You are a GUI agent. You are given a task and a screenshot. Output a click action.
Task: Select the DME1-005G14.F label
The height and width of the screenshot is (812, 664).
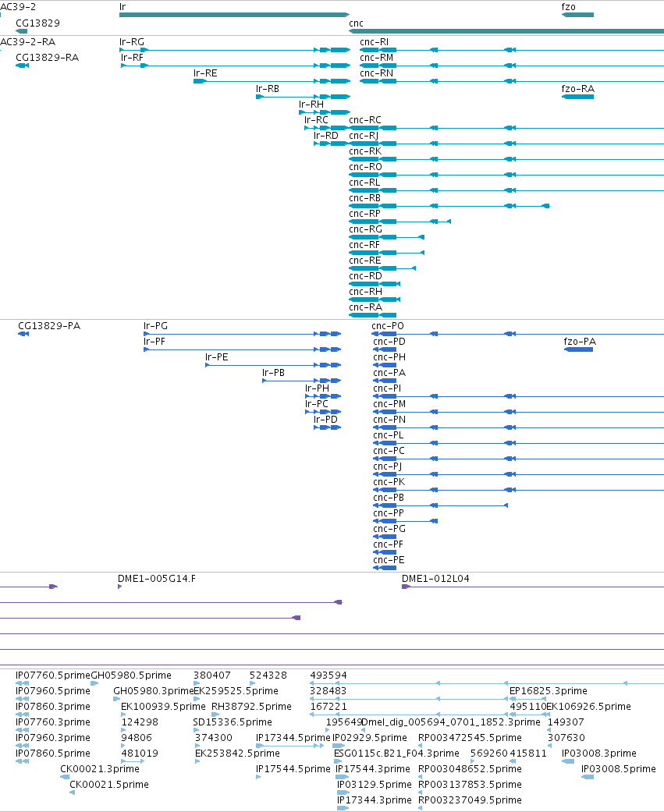(157, 579)
